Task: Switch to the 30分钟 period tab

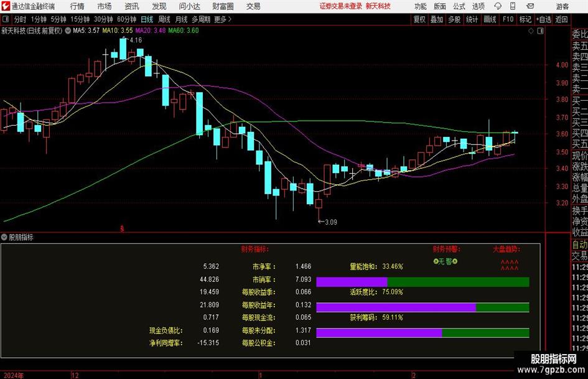Action: tap(103, 19)
